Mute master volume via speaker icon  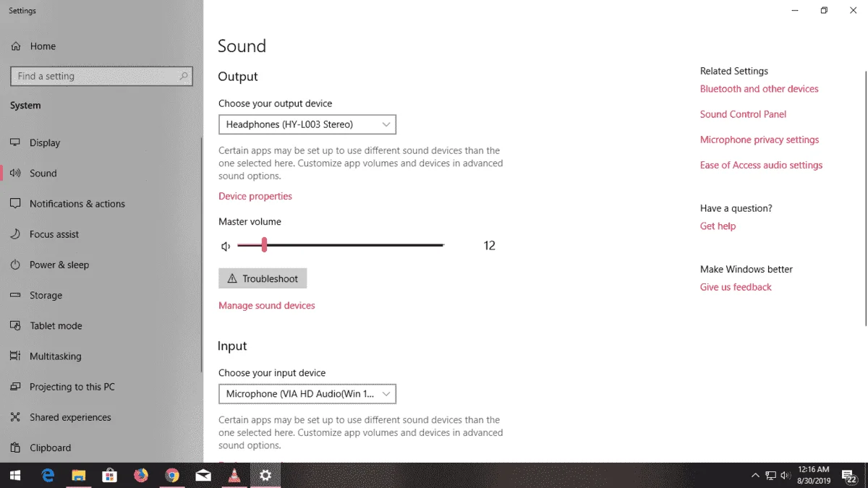point(226,247)
